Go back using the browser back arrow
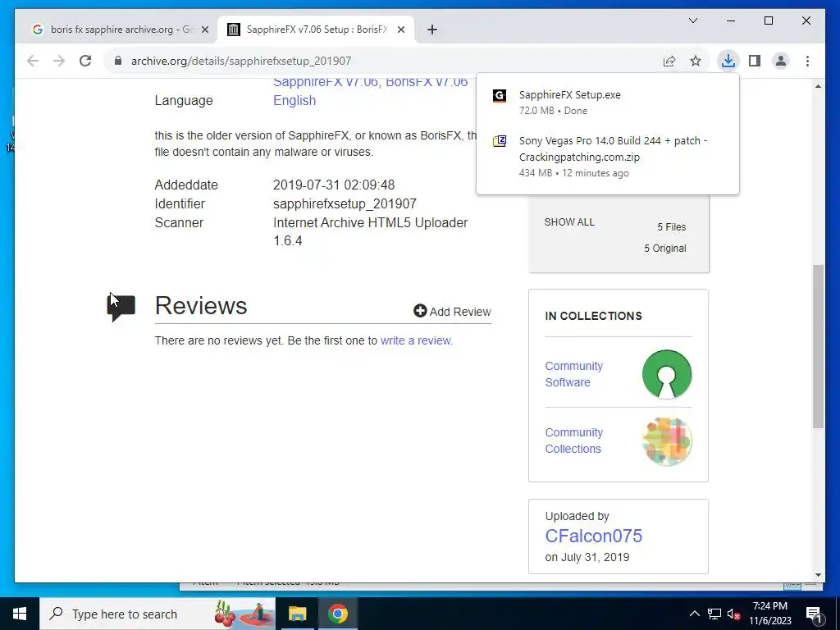The height and width of the screenshot is (630, 840). coord(33,61)
